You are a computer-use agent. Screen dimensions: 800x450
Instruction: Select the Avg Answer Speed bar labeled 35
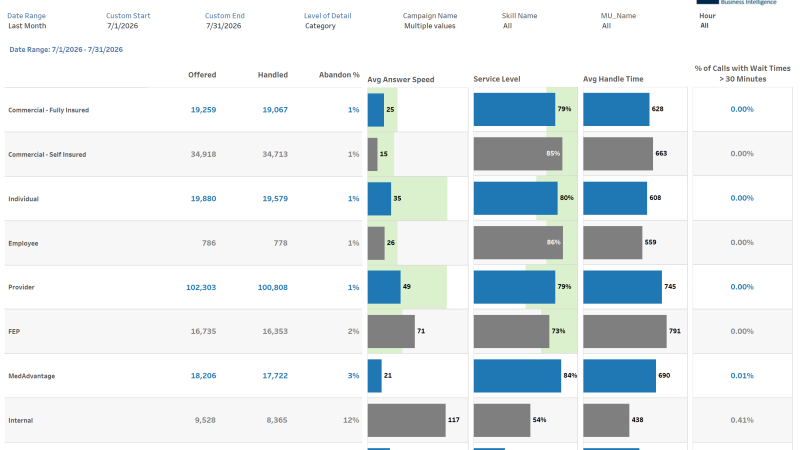pos(379,198)
